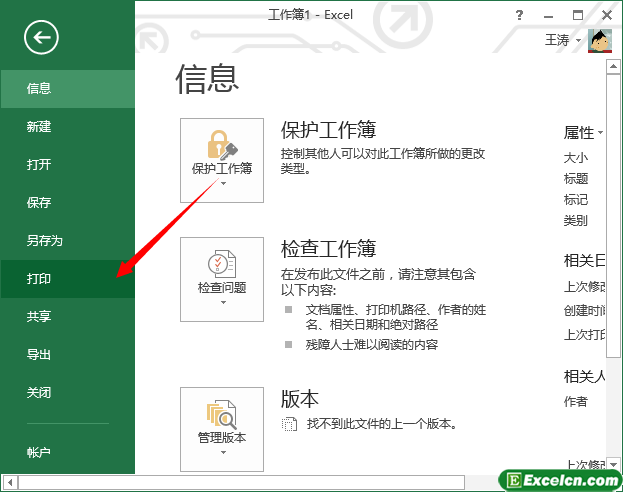Screen dimensions: 623x492
Task: Select 共享 in the sidebar
Action: (x=68, y=317)
